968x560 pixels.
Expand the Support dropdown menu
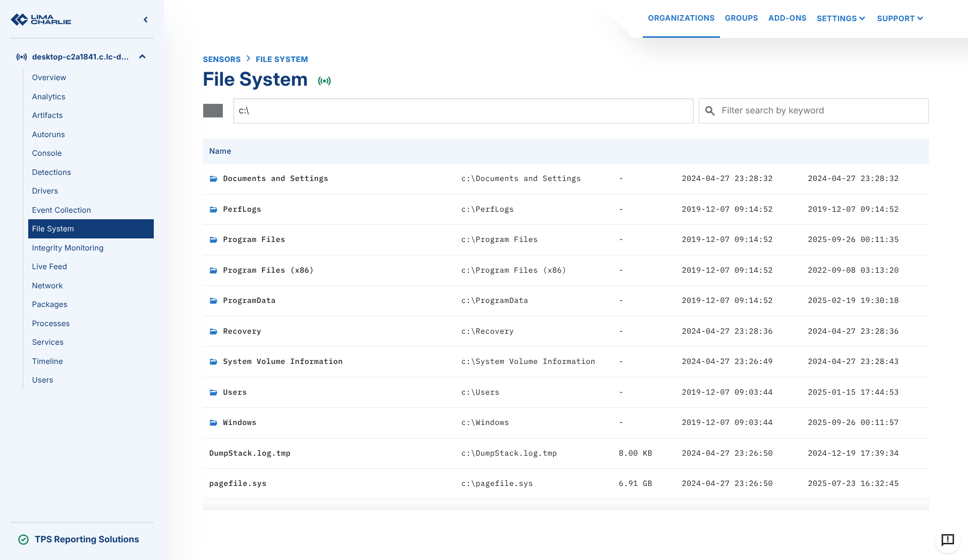900,19
